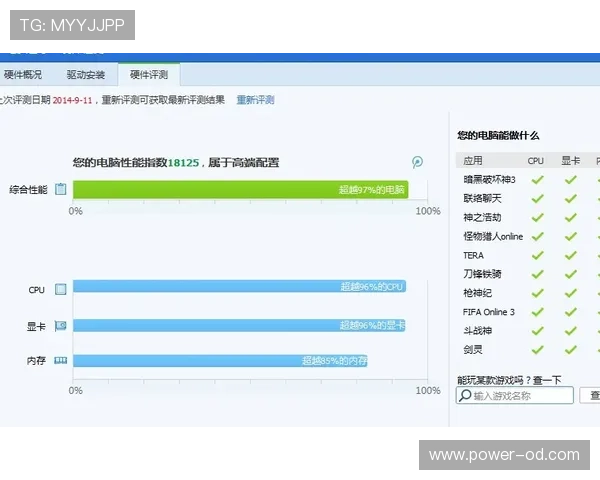This screenshot has height=480, width=600.
Task: Click CPU checkmark for 联络聊天
Action: tap(538, 198)
